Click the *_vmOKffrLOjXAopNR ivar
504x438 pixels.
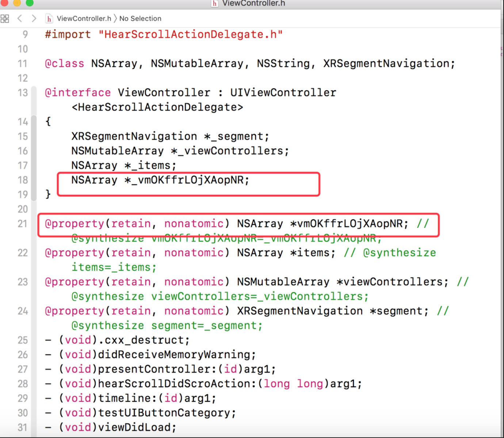coord(187,180)
